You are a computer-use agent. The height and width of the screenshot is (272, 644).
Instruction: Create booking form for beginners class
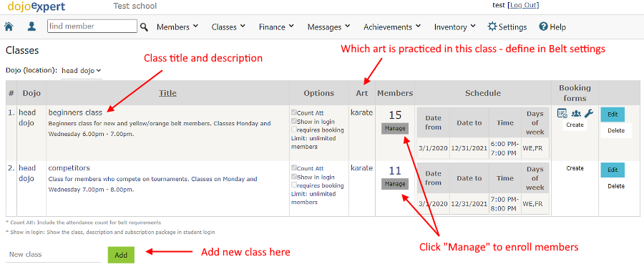tap(575, 125)
